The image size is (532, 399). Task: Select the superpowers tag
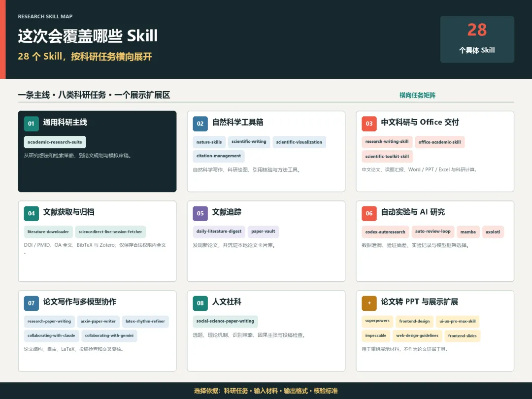point(377,321)
